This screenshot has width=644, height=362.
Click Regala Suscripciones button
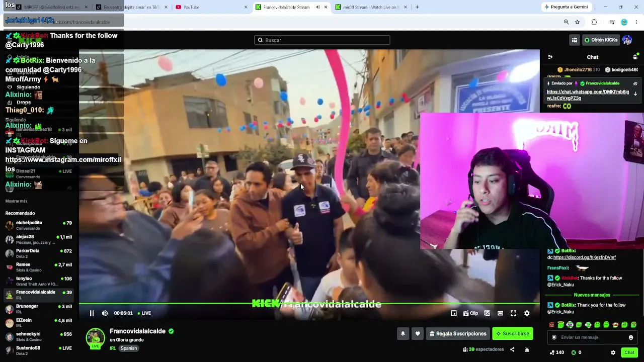[x=458, y=333]
